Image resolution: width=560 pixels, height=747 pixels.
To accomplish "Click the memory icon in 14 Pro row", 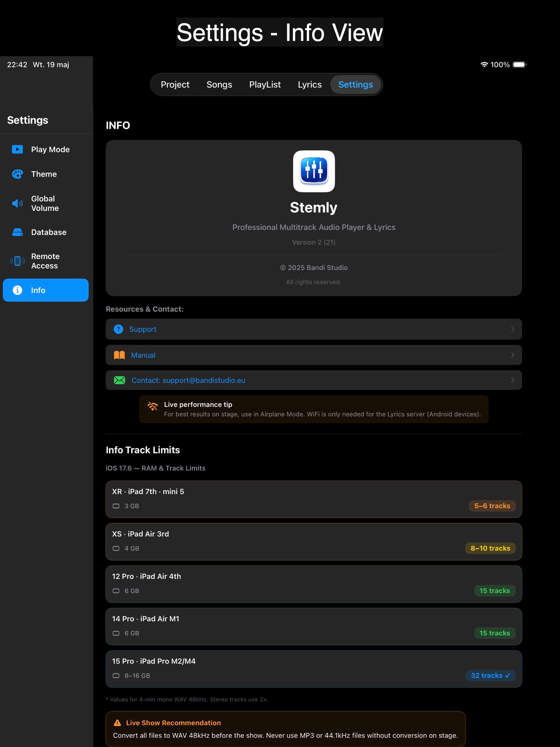I will click(116, 633).
